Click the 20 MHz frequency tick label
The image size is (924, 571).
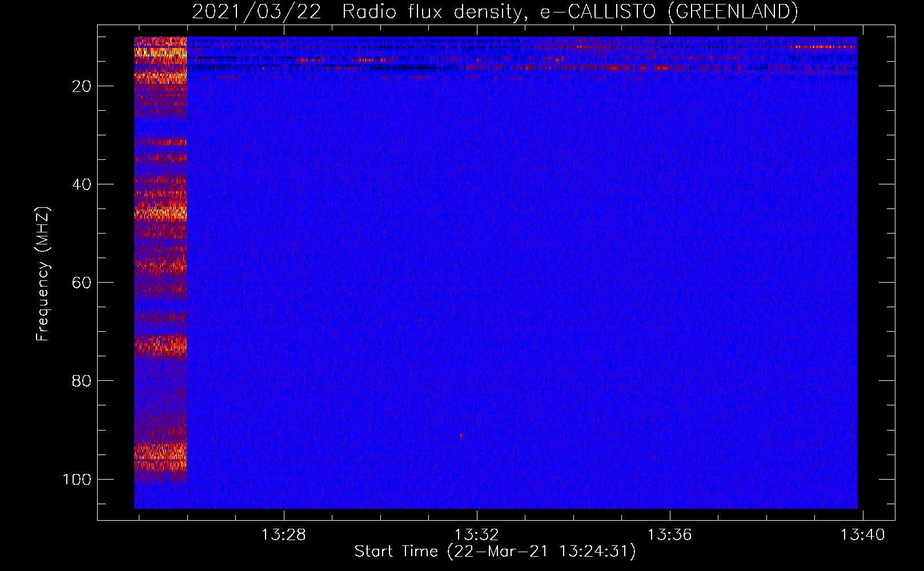82,86
